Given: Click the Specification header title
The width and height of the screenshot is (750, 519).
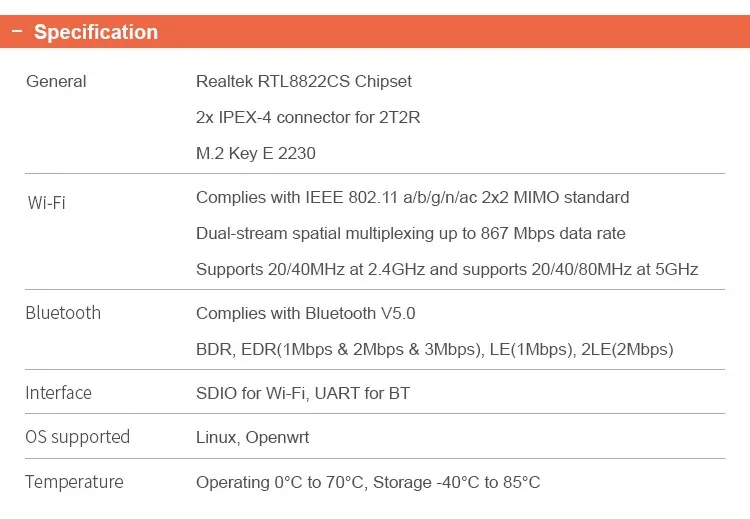Looking at the screenshot, I should [96, 32].
